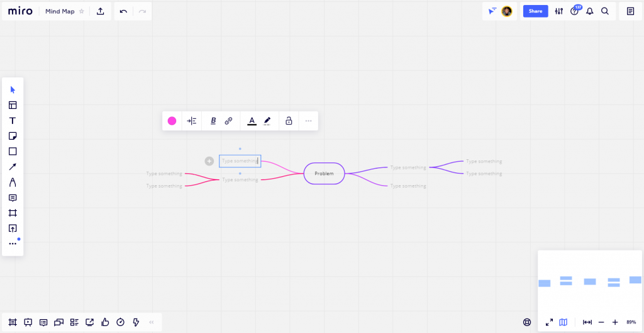The height and width of the screenshot is (333, 644).
Task: Select the Text tool in left toolbar
Action: click(13, 121)
